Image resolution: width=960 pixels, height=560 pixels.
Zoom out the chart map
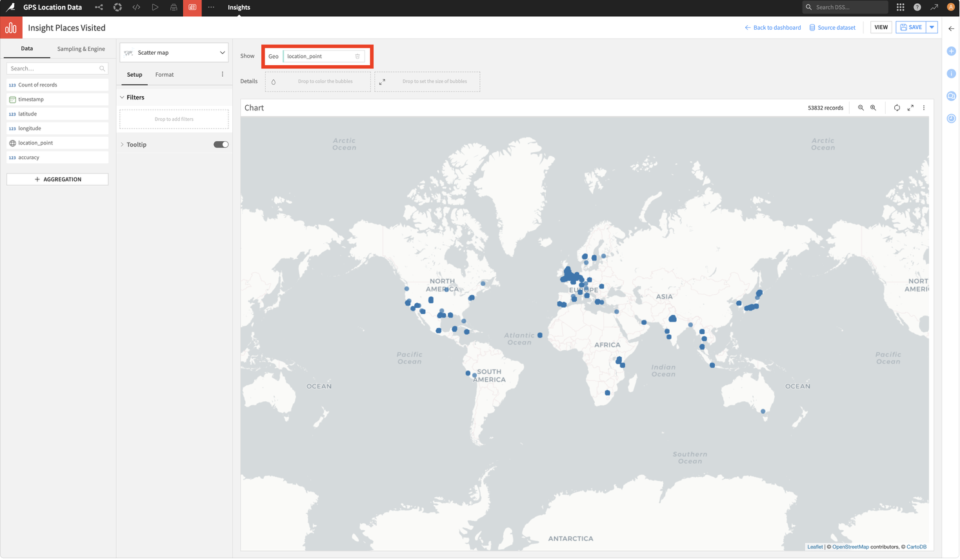click(x=861, y=108)
